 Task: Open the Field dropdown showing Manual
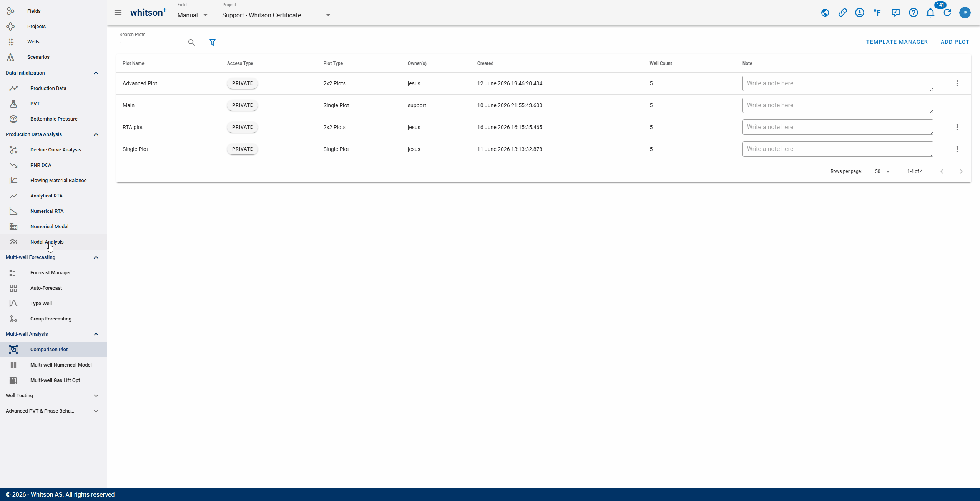tap(193, 15)
